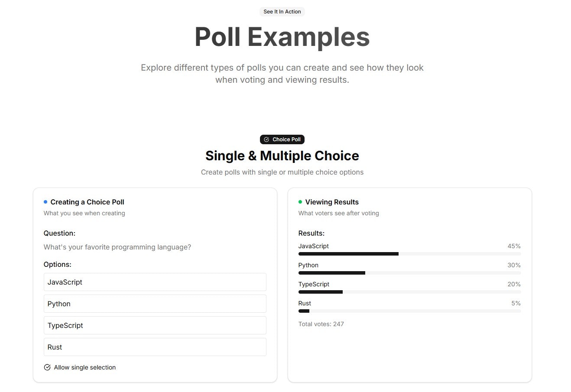Click the Rust 5% progress bar
This screenshot has width=571, height=392.
click(x=409, y=311)
